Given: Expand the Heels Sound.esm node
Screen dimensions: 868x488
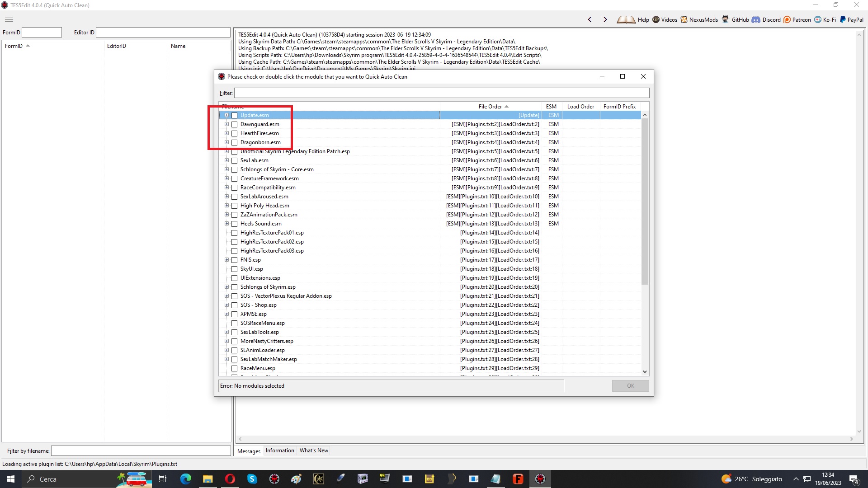Looking at the screenshot, I should 226,223.
